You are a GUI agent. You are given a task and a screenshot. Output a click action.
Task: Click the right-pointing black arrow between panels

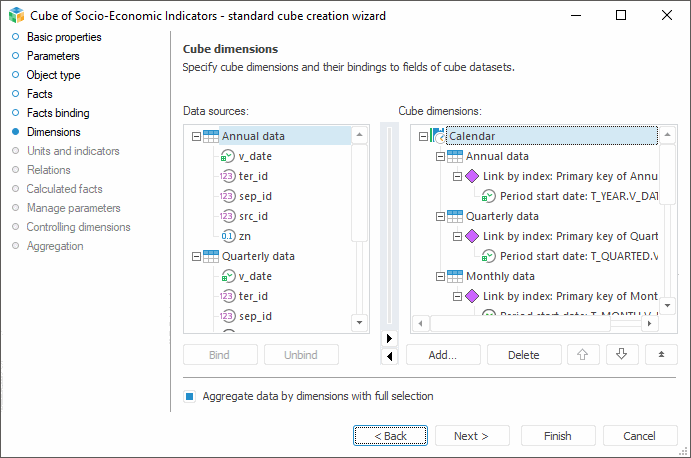[x=389, y=338]
